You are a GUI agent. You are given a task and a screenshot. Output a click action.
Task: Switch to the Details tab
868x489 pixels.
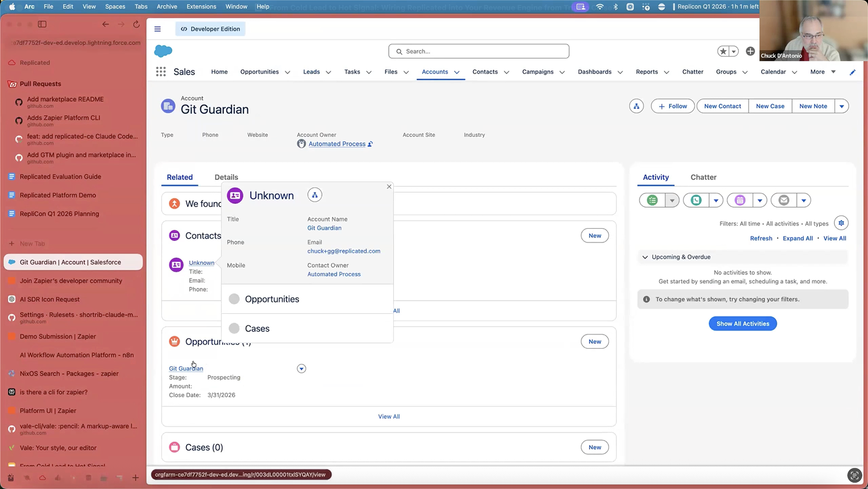click(226, 177)
